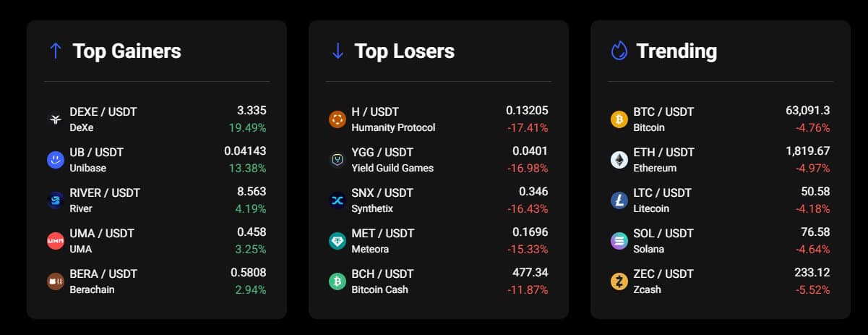Click the Trending flame icon
The image size is (868, 335).
pyautogui.click(x=619, y=51)
